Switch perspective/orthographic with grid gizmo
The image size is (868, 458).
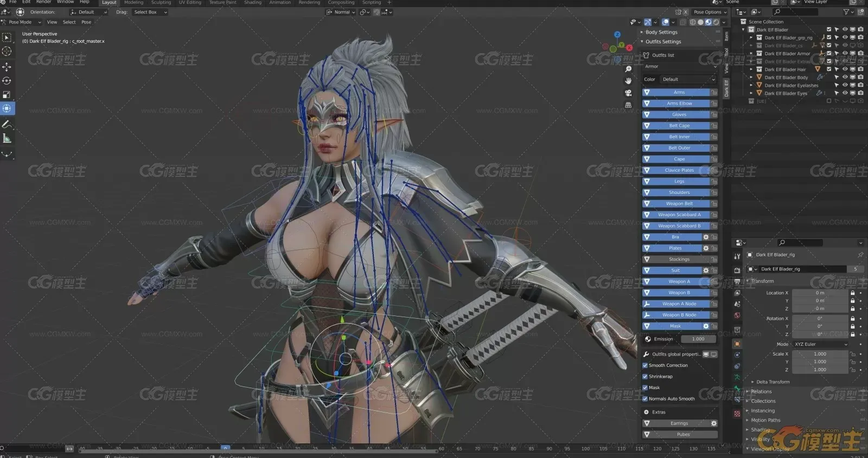pyautogui.click(x=628, y=105)
